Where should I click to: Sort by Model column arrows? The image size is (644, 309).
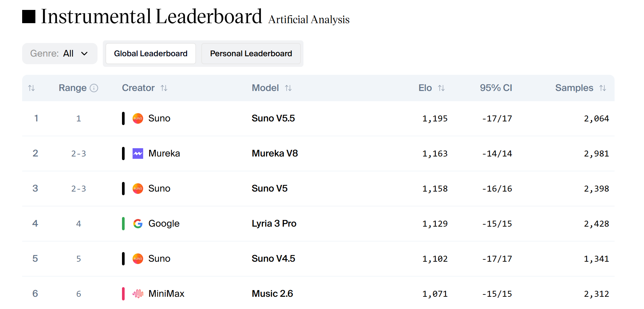coord(288,88)
